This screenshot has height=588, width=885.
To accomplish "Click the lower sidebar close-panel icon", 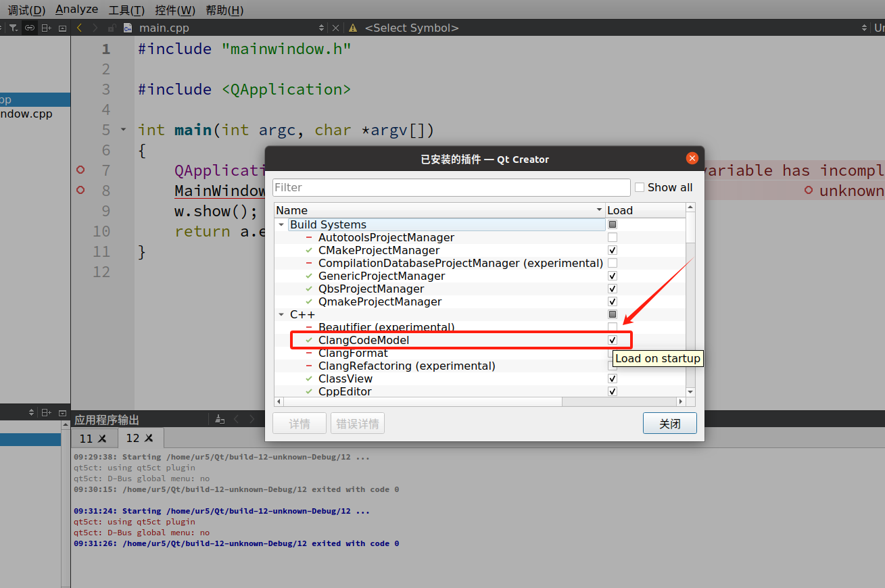I will click(x=63, y=412).
